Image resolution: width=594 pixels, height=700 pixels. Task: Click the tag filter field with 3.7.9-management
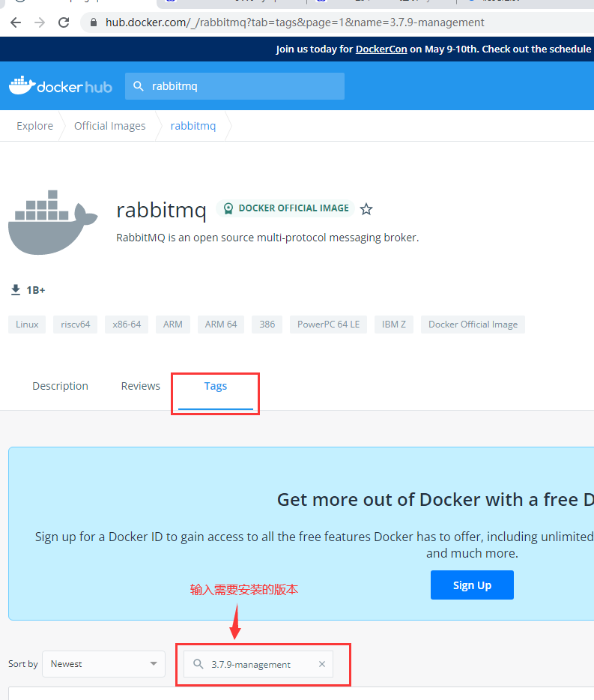click(258, 664)
